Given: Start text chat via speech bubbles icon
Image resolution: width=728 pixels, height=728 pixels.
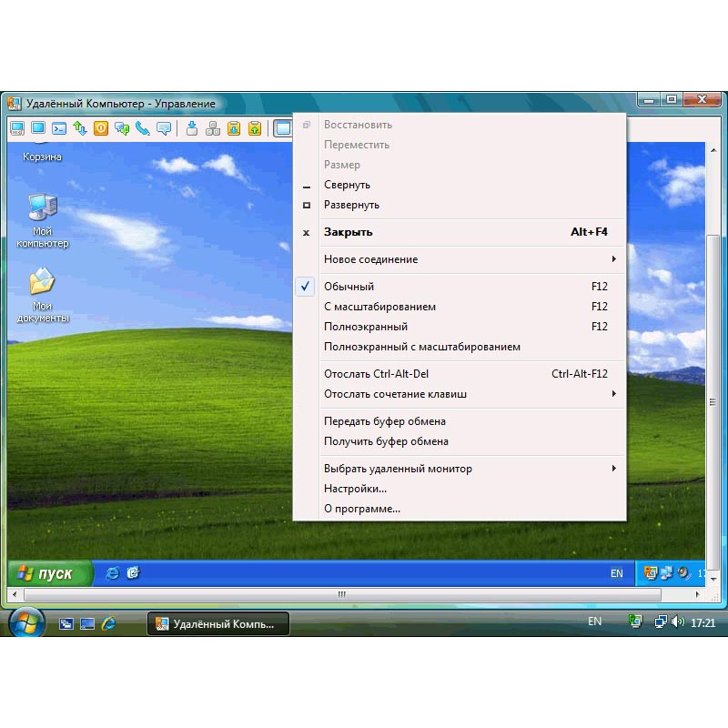Looking at the screenshot, I should [122, 128].
